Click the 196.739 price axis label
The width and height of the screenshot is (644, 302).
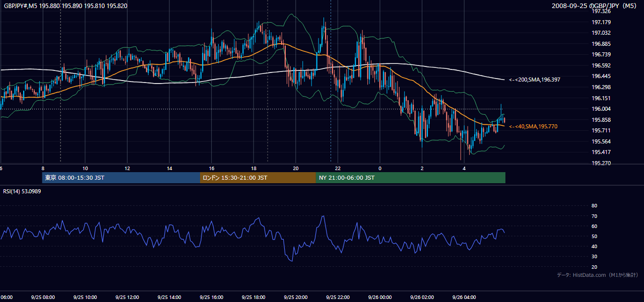(601, 54)
